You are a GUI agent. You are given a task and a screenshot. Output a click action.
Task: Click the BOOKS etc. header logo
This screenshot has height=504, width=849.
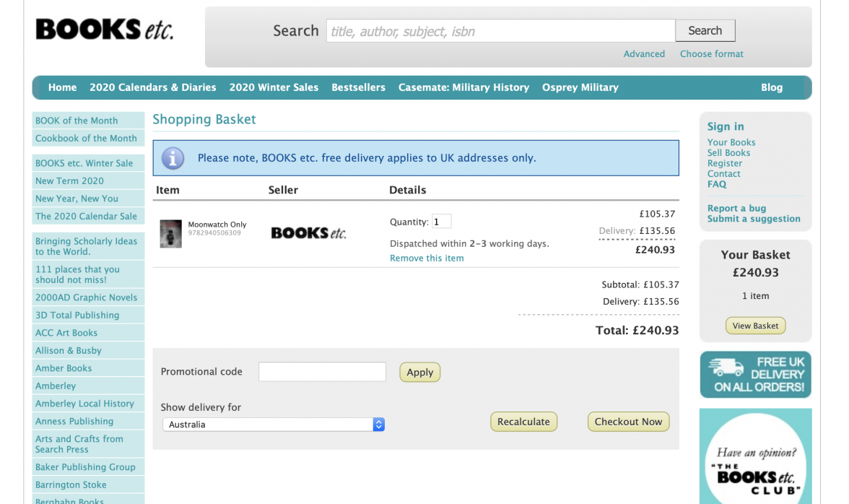(104, 29)
